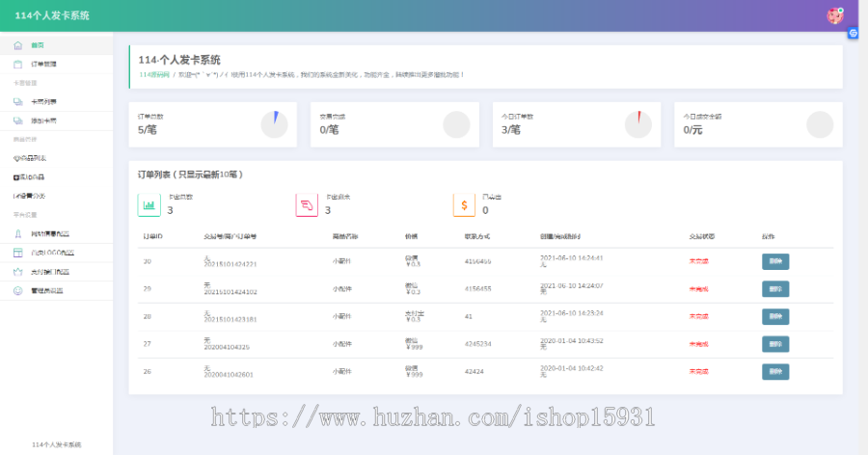Click the admin settings smiley icon

point(17,290)
